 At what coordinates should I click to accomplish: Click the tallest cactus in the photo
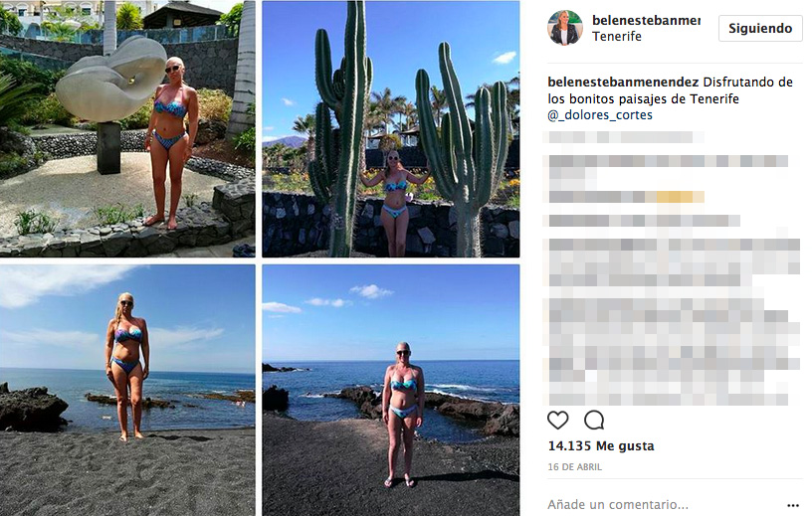pyautogui.click(x=343, y=129)
